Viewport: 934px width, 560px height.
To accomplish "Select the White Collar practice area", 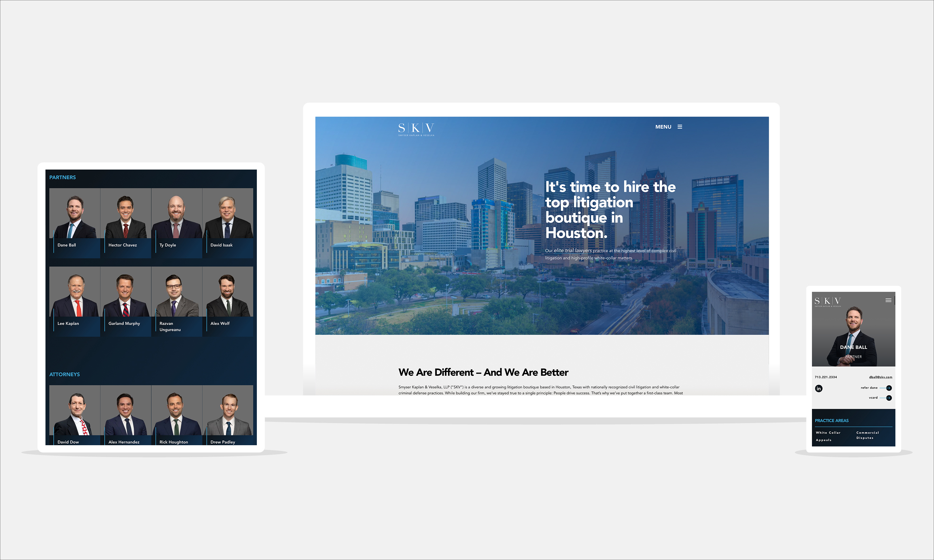I will coord(828,432).
